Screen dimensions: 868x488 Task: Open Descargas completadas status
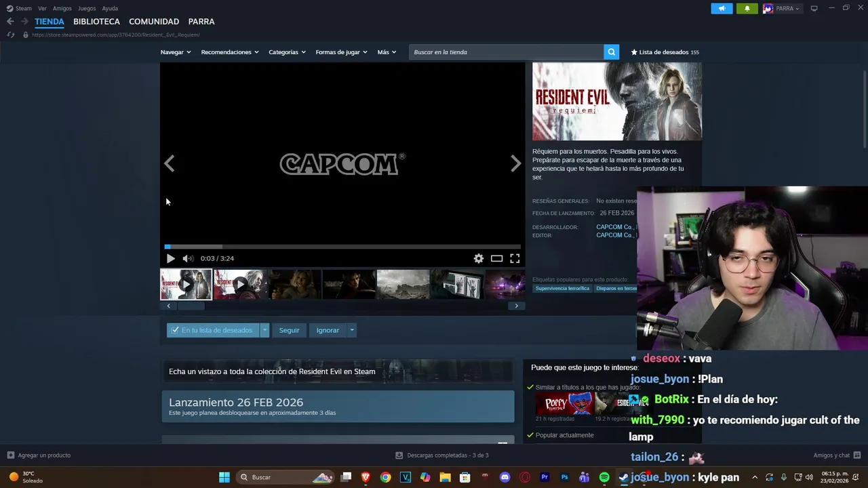click(x=442, y=455)
